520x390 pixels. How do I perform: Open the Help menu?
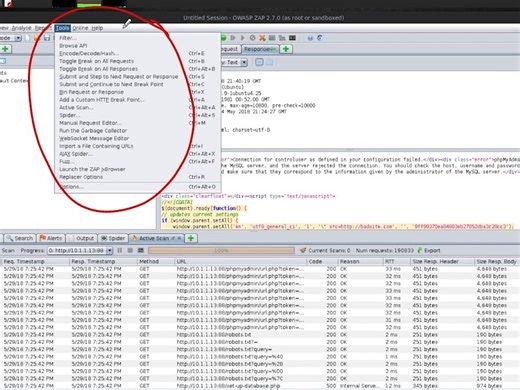point(97,28)
